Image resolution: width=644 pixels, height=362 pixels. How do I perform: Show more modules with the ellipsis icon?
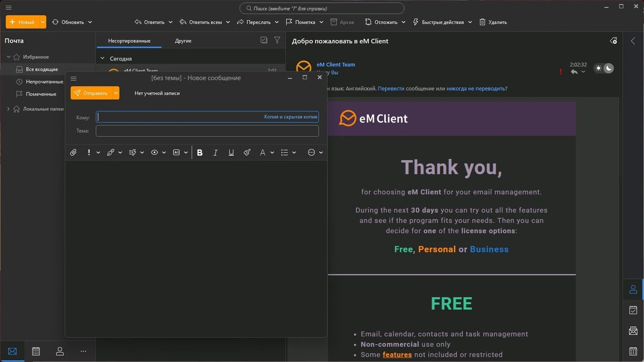tap(83, 351)
